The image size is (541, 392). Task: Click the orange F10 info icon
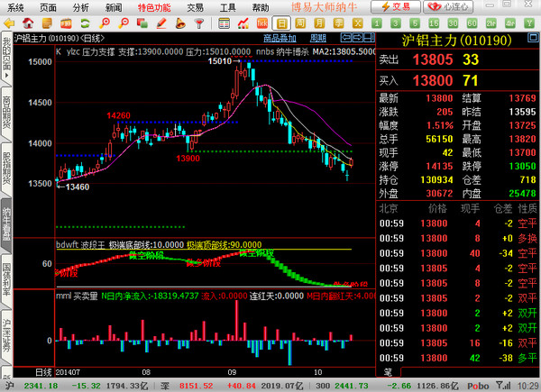[x=66, y=23]
